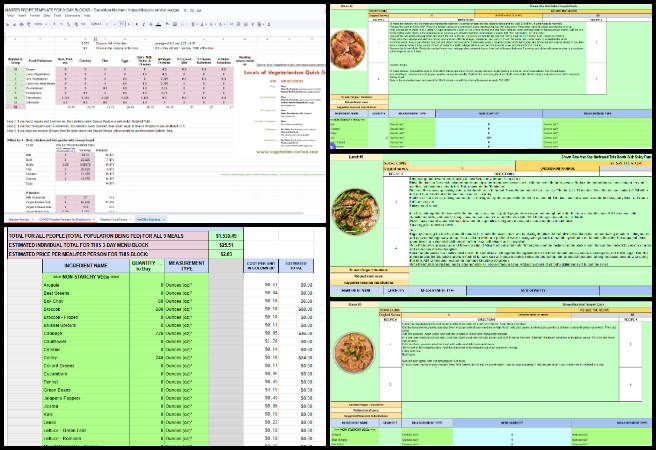Click the Create a filter icon
The image size is (656, 450).
[x=254, y=24]
